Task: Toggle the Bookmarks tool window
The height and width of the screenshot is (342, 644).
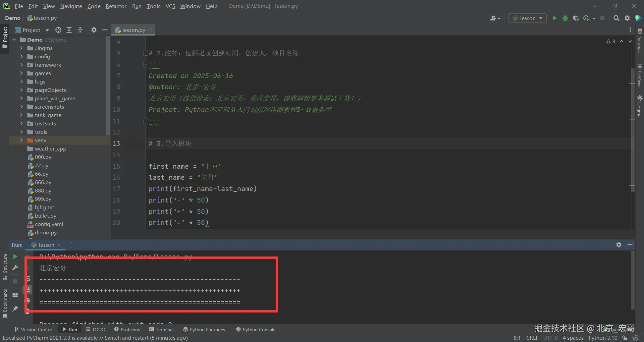Action: tap(5, 304)
